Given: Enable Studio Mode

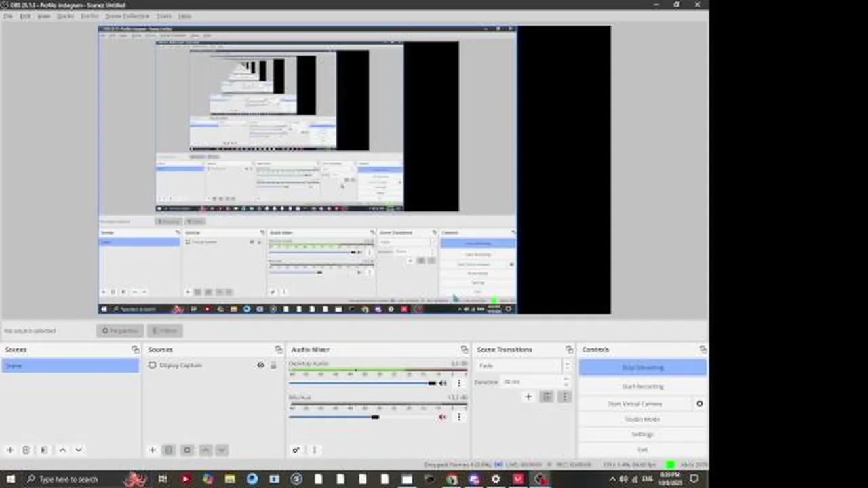Looking at the screenshot, I should point(643,419).
